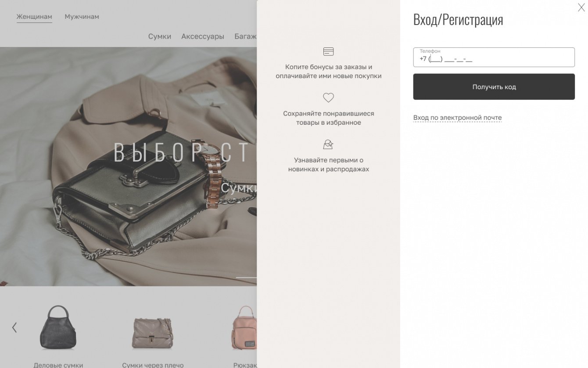The image size is (588, 368).
Task: Click the left carousel arrow
Action: tap(14, 327)
